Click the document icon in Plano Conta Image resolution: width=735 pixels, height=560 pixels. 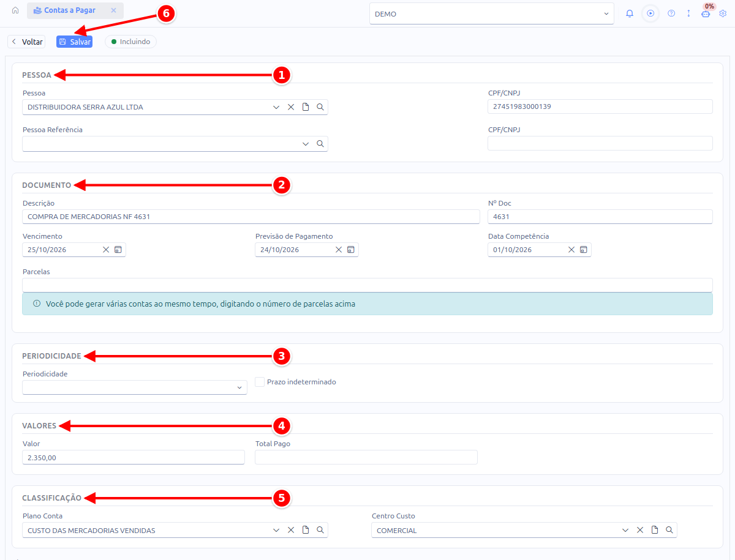[x=306, y=530]
